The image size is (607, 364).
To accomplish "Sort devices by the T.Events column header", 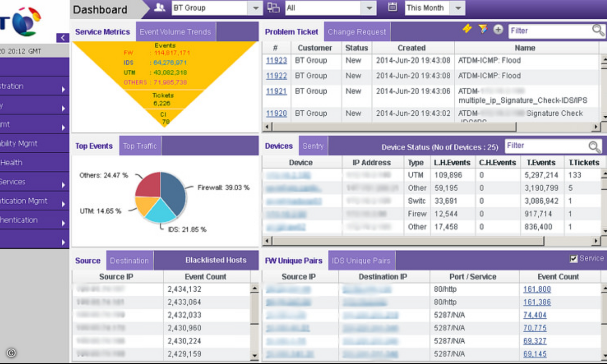I will 541,163.
